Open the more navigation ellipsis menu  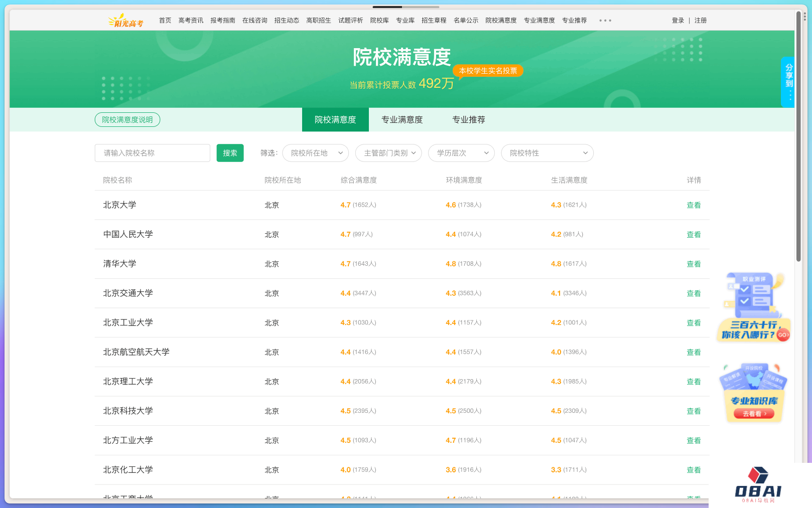tap(605, 21)
